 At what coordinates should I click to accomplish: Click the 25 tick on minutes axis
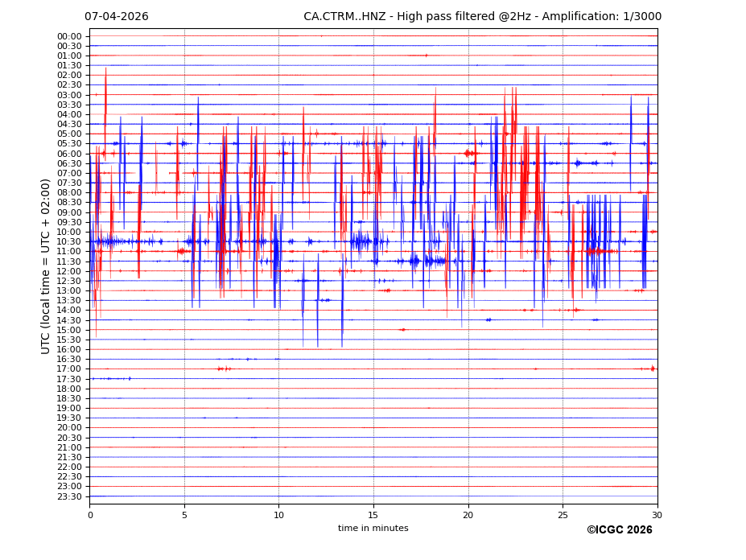[x=563, y=514]
